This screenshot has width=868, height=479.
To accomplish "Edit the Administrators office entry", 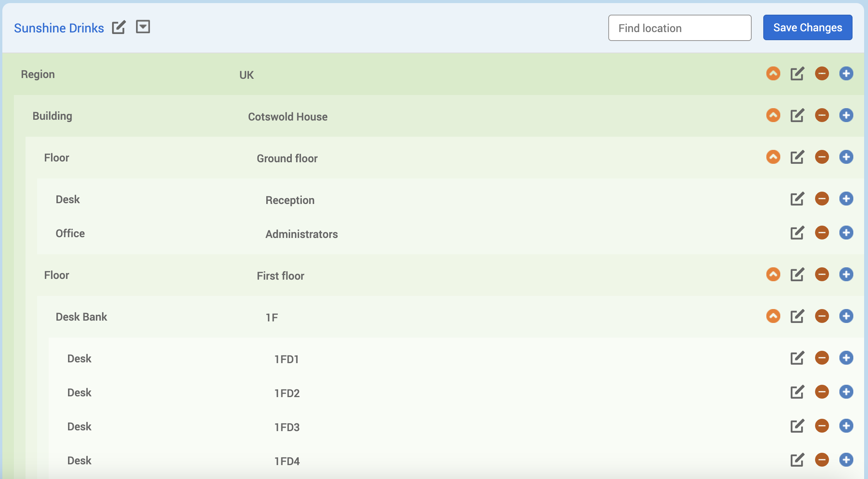I will pyautogui.click(x=797, y=233).
